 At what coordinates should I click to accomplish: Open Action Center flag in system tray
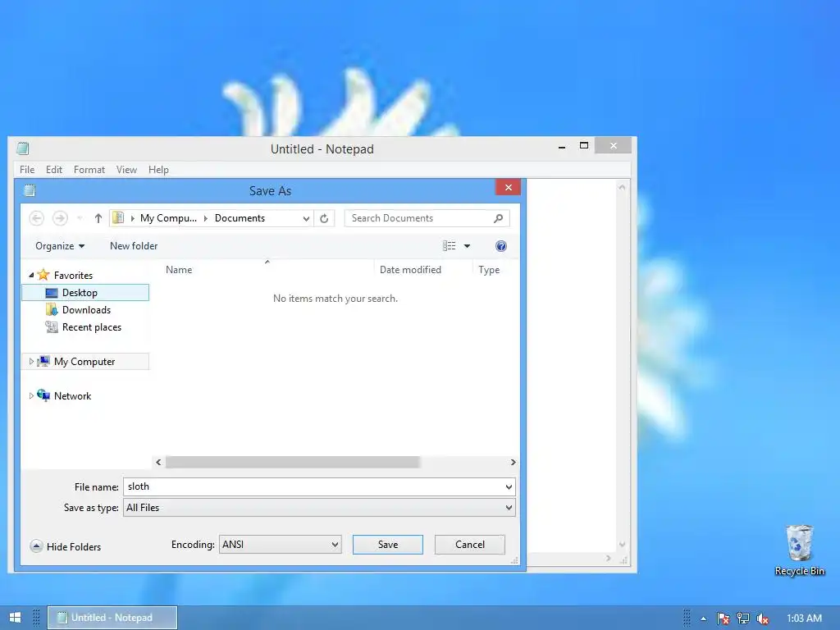724,619
